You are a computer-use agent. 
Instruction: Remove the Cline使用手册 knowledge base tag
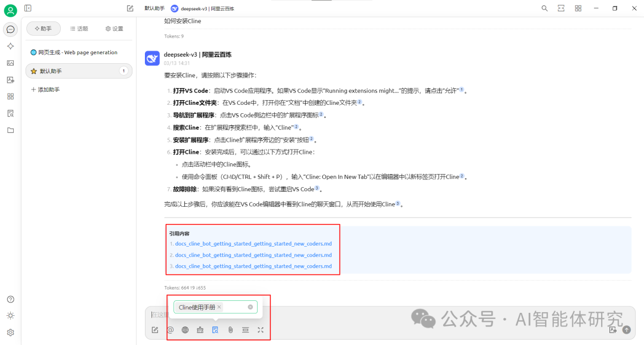219,307
